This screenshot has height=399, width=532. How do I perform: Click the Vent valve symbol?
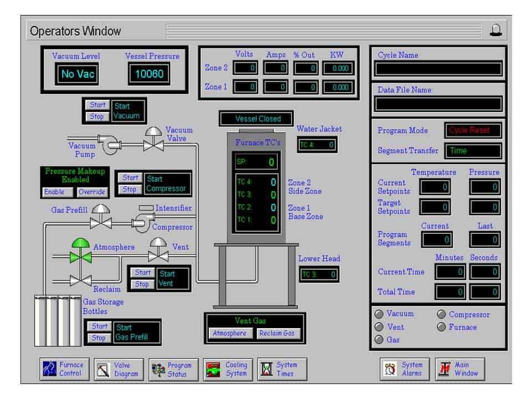[158, 252]
